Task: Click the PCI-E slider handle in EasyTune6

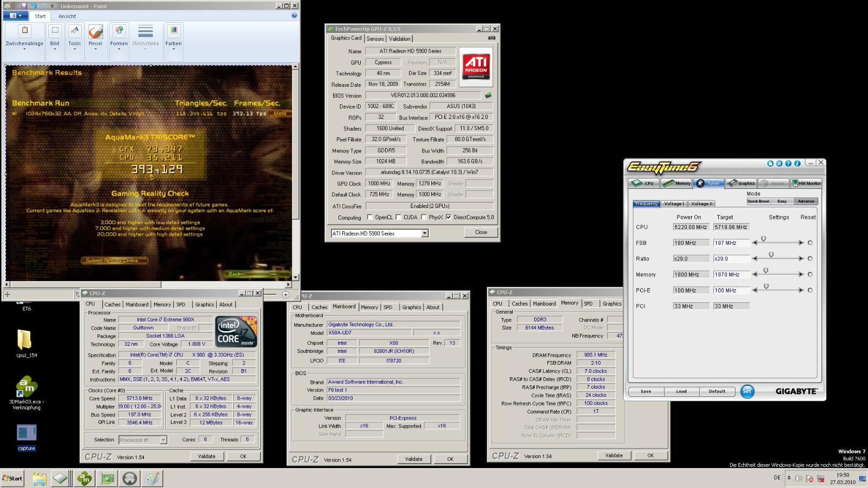Action: tap(766, 286)
